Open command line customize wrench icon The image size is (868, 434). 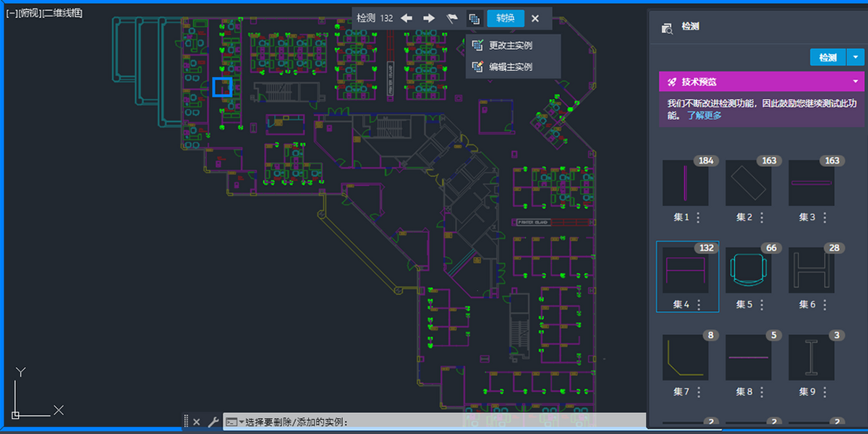(x=213, y=422)
